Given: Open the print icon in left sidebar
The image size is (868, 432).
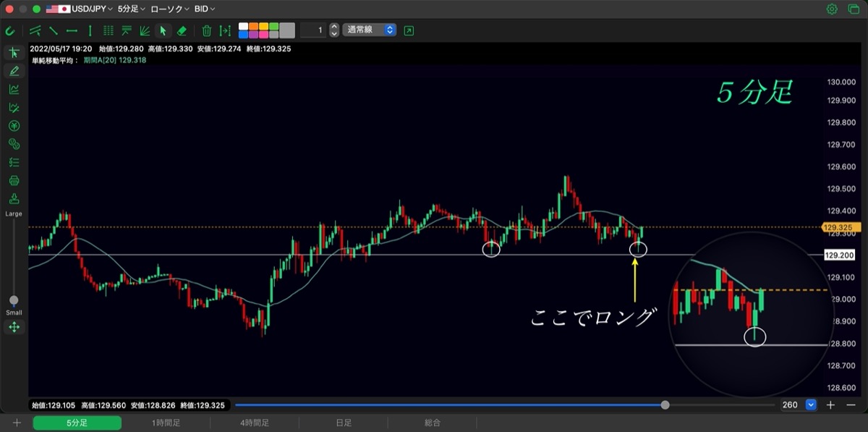Looking at the screenshot, I should coord(14,180).
